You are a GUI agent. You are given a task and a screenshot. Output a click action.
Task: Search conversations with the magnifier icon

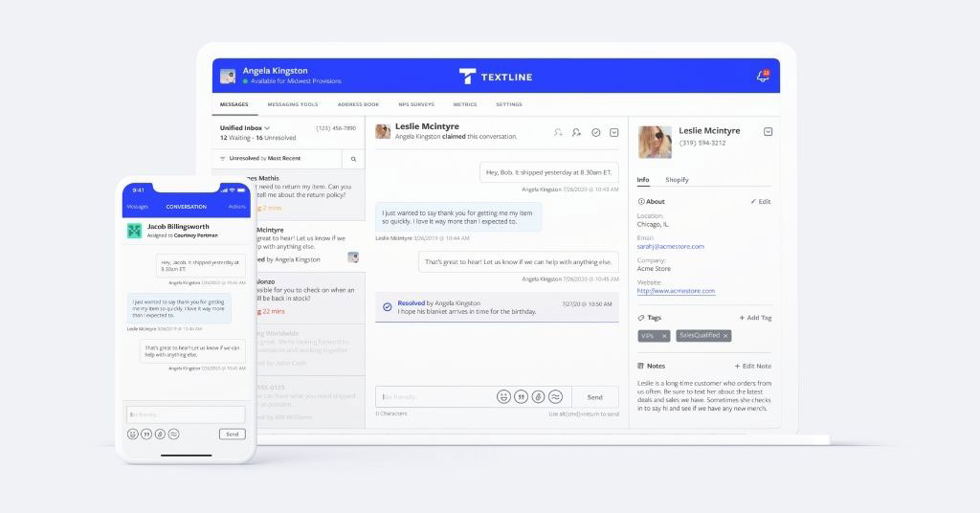353,159
